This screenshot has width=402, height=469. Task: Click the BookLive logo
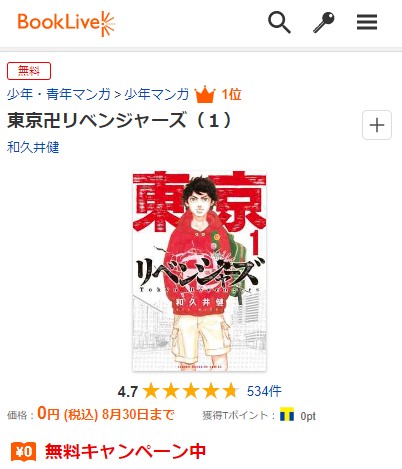(66, 23)
